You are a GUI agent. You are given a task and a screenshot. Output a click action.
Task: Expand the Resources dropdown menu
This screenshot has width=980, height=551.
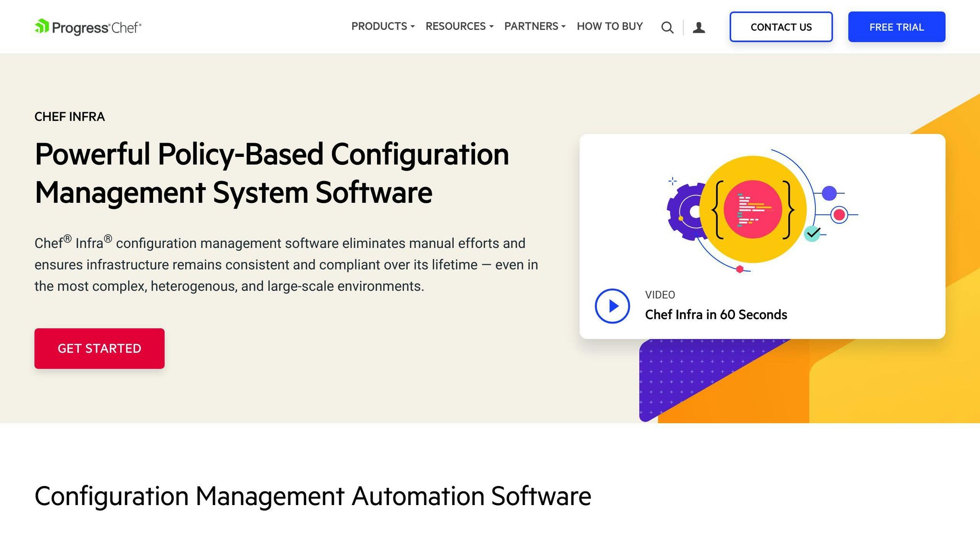459,26
